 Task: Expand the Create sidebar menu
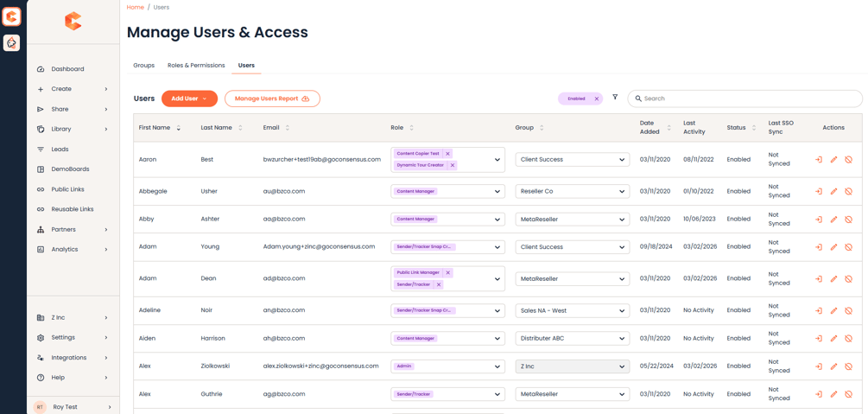point(73,89)
